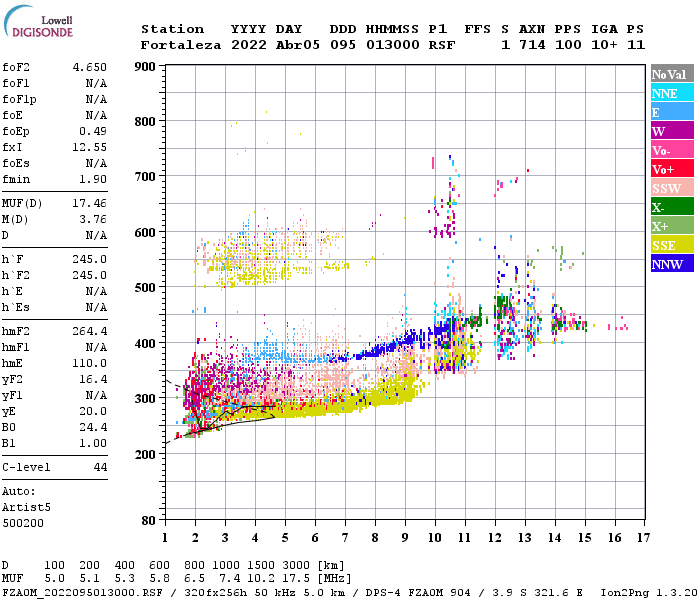Viewport: 700px width, 600px height.
Task: Select the X- dark green swatch
Action: [672, 207]
